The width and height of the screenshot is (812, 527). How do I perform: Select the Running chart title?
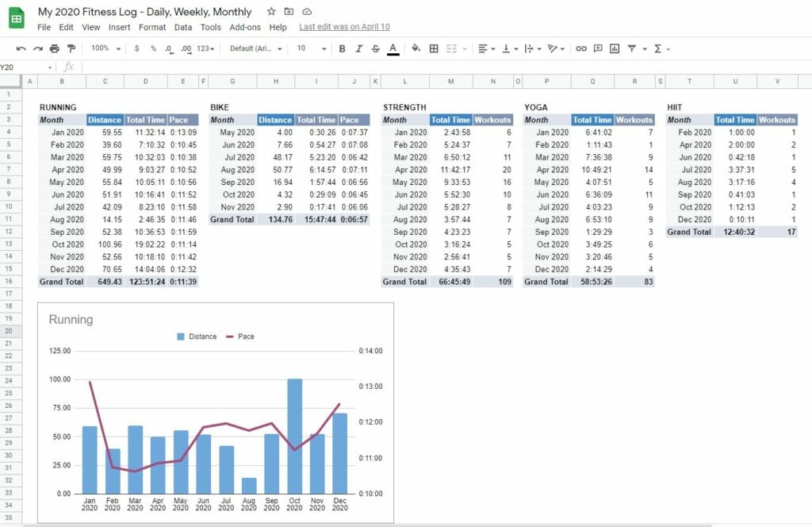(x=71, y=320)
